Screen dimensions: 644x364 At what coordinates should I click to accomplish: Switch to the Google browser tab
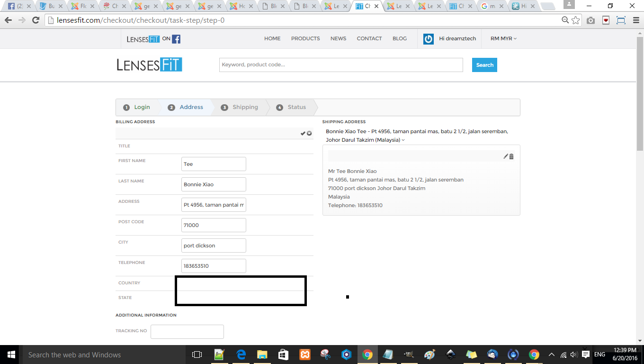(x=492, y=7)
